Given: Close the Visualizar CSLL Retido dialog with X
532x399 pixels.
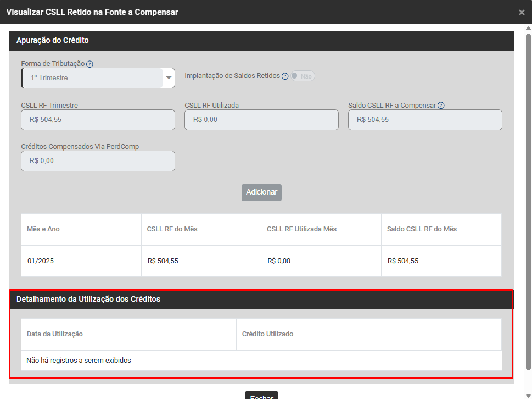Looking at the screenshot, I should pos(522,12).
